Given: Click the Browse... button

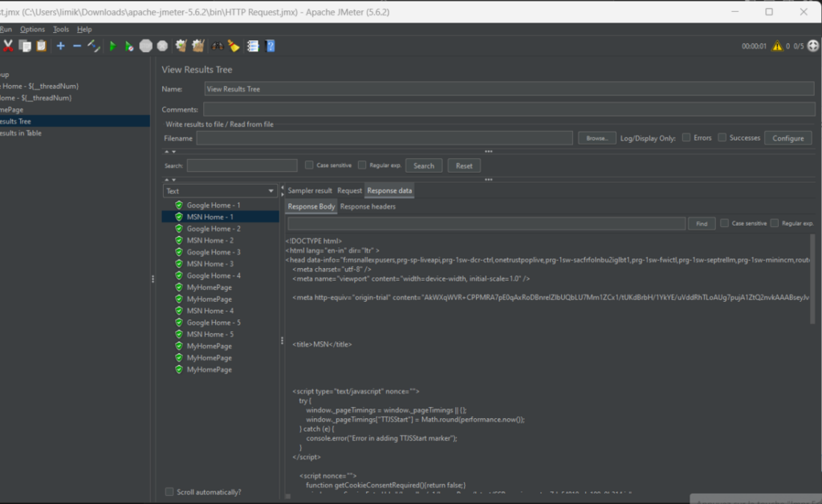Looking at the screenshot, I should (x=596, y=138).
